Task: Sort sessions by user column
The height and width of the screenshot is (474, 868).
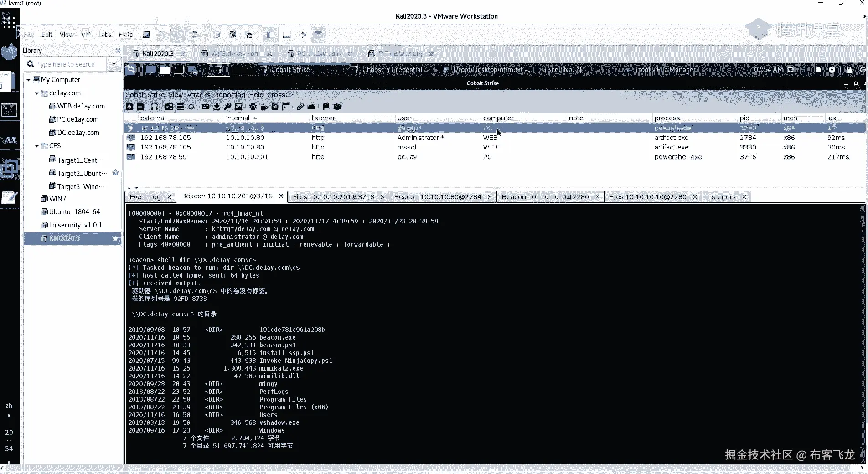Action: (438, 118)
